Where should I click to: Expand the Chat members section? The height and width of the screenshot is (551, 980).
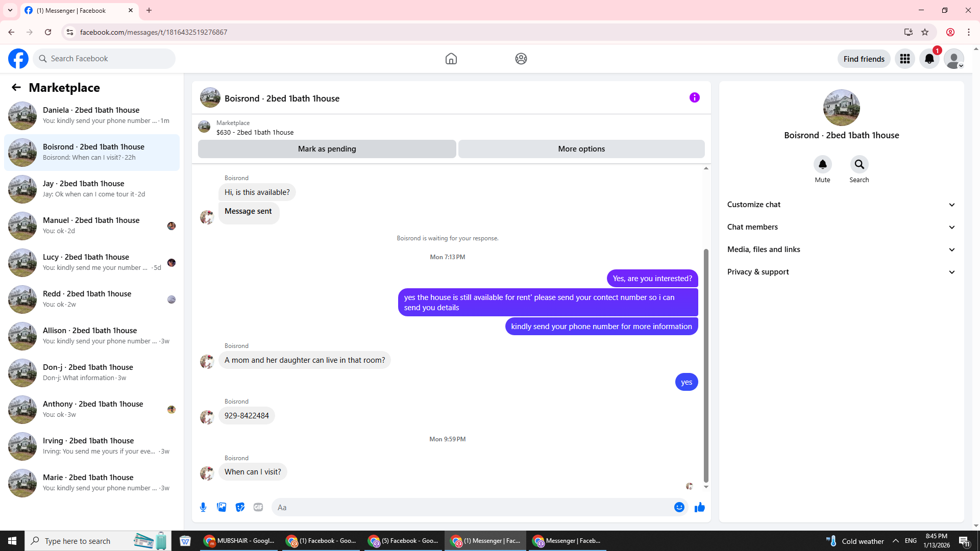click(841, 227)
